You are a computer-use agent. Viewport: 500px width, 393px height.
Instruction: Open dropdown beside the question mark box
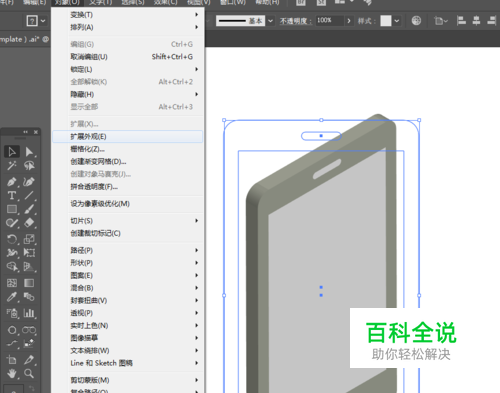pos(43,21)
